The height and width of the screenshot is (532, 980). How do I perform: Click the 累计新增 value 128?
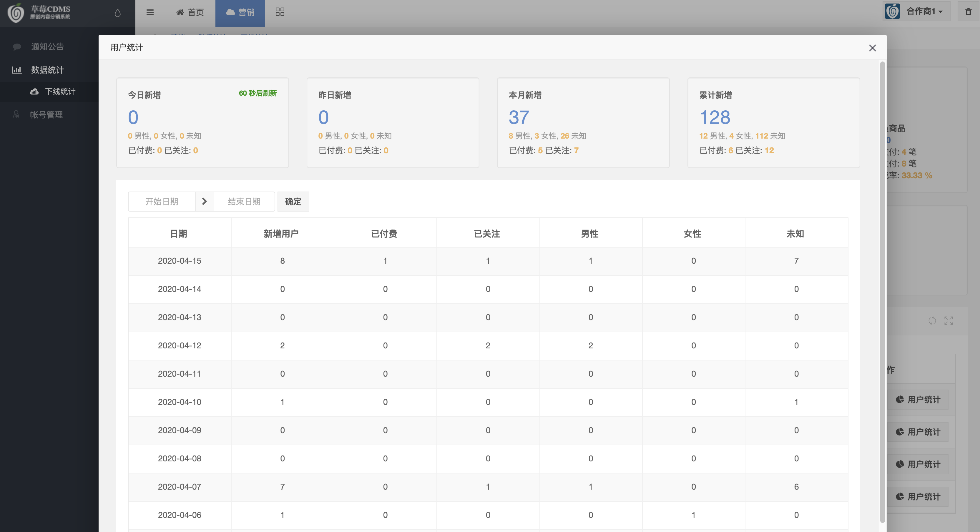coord(715,117)
